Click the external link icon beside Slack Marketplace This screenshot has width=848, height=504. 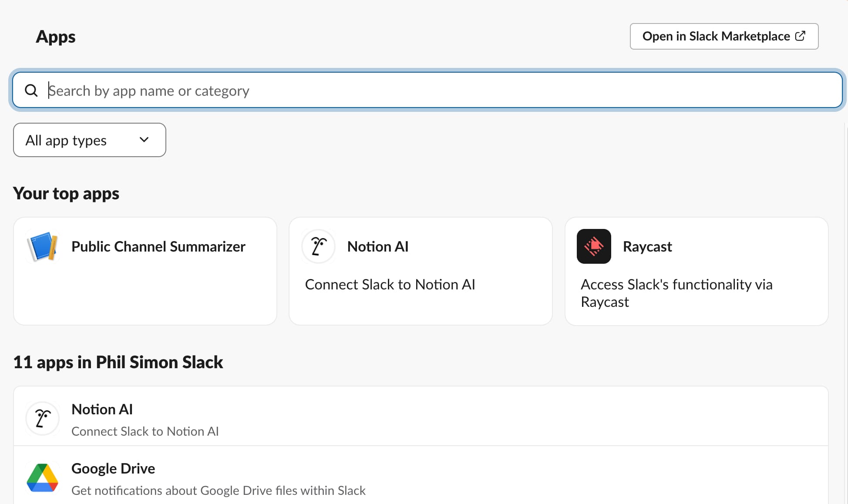[800, 36]
